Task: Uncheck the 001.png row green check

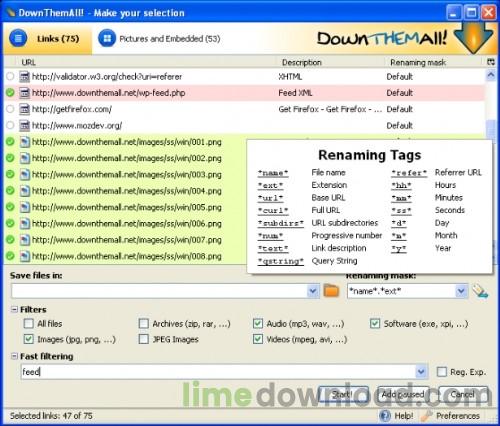Action: click(10, 142)
